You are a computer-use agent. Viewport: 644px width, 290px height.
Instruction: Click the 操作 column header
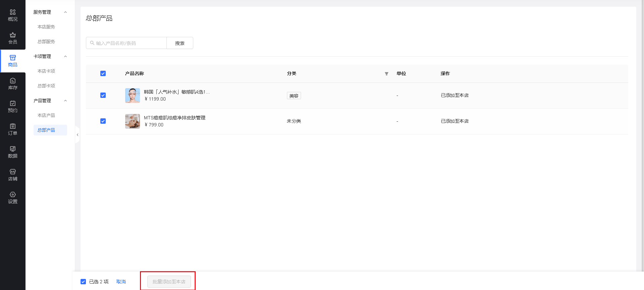click(445, 73)
